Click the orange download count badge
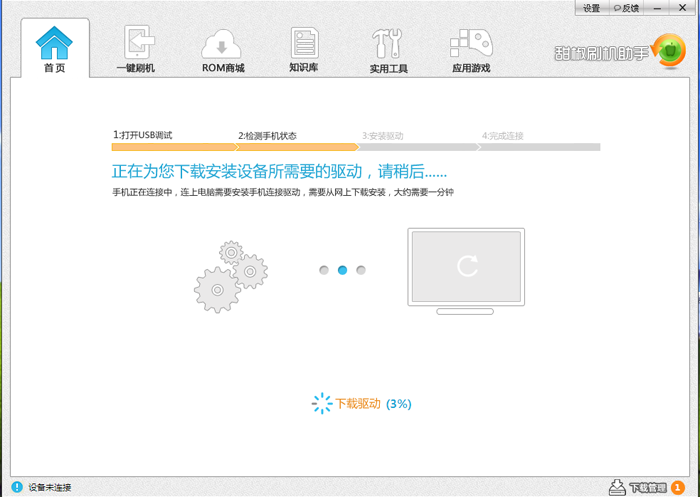Screen dimensions: 700x497 pos(677,488)
